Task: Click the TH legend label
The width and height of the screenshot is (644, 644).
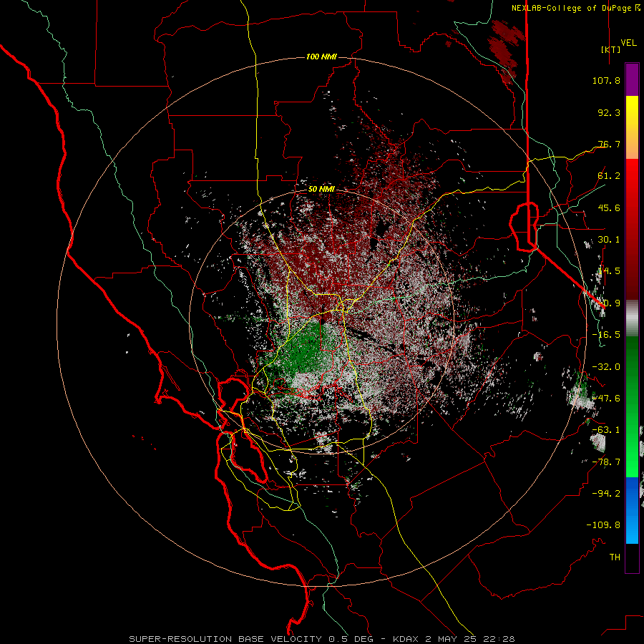Action: coord(615,557)
